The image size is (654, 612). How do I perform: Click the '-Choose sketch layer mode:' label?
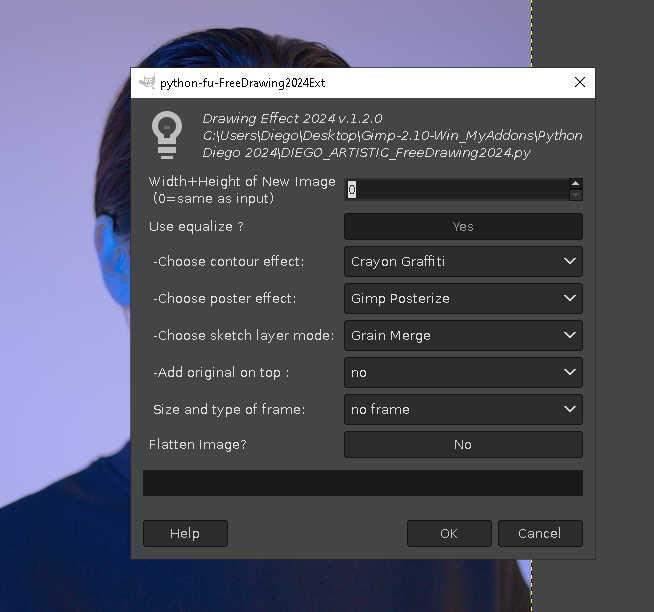click(244, 335)
